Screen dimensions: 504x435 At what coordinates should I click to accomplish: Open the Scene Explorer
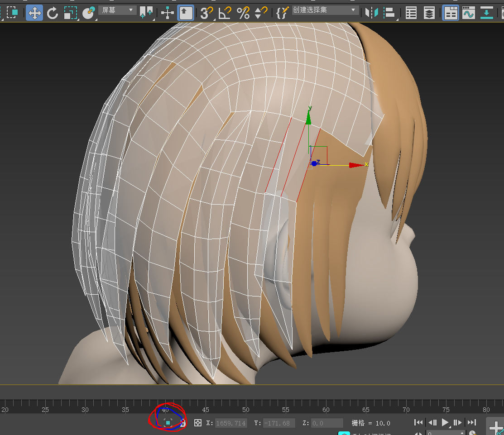[x=410, y=13]
